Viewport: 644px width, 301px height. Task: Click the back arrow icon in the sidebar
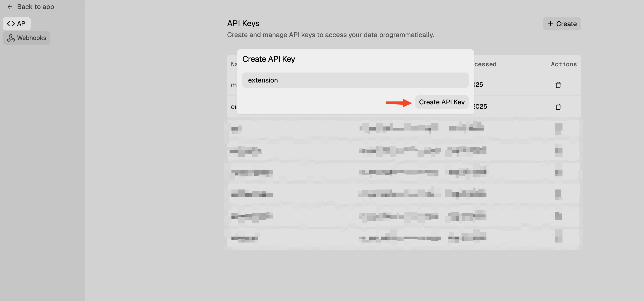coord(10,7)
